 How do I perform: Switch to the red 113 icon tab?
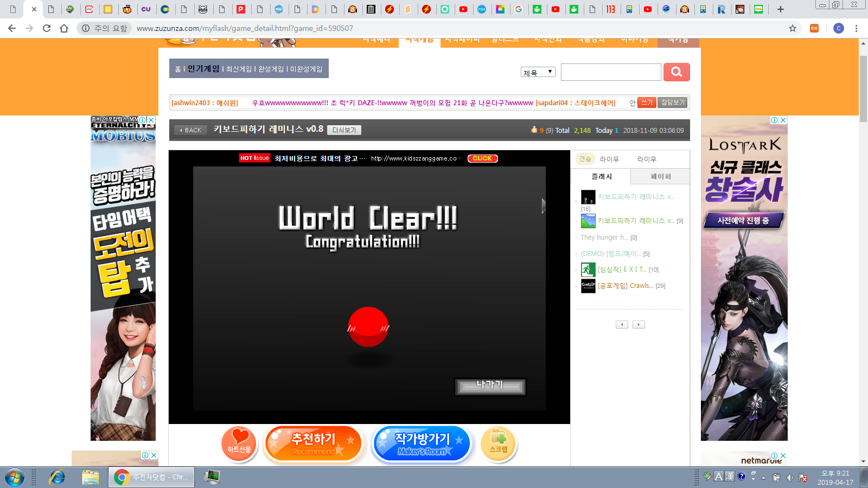coord(611,9)
